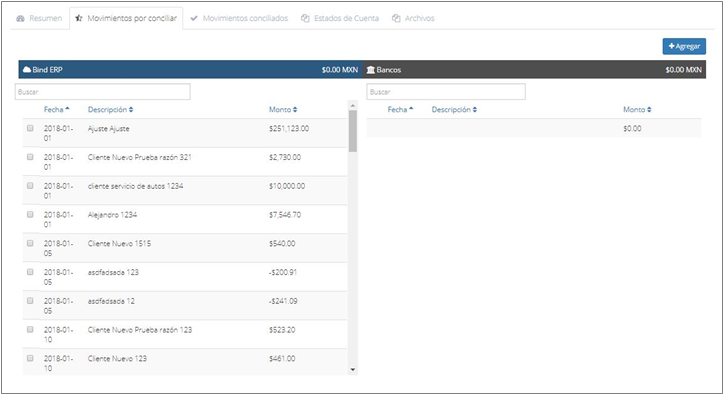The width and height of the screenshot is (724, 394).
Task: Click the Bind ERP list scrollbar thumb
Action: pos(353,131)
